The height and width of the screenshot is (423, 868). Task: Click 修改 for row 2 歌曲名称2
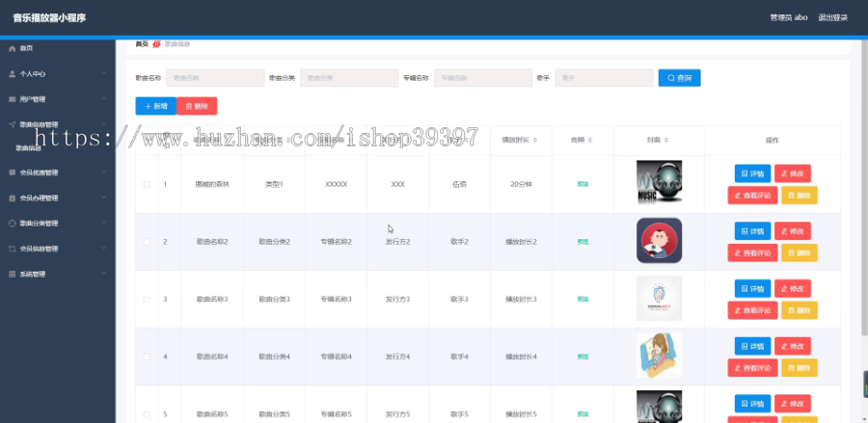[x=792, y=230]
